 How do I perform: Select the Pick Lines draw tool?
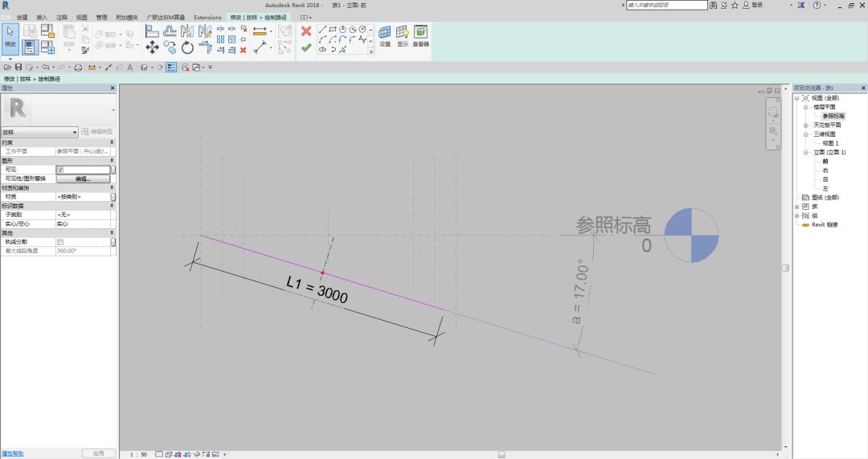(342, 49)
